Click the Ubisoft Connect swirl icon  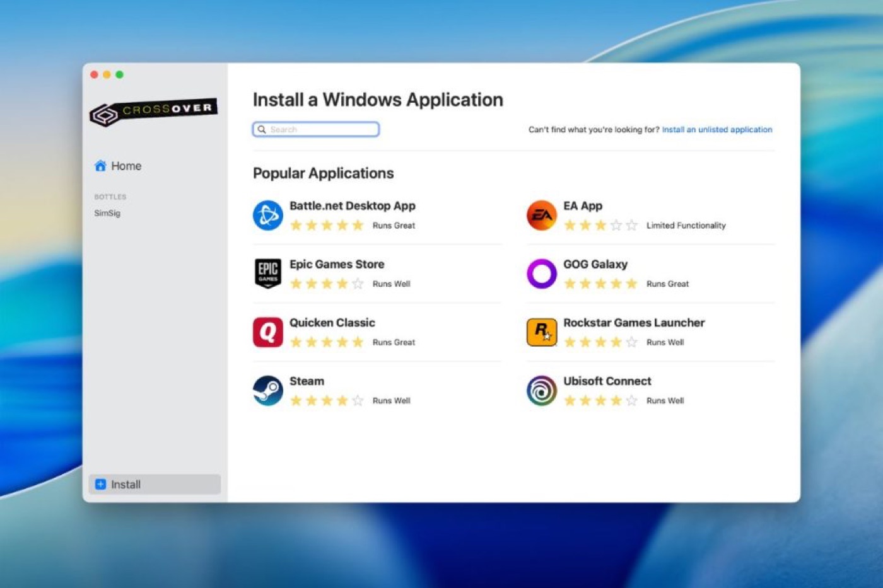pos(542,391)
